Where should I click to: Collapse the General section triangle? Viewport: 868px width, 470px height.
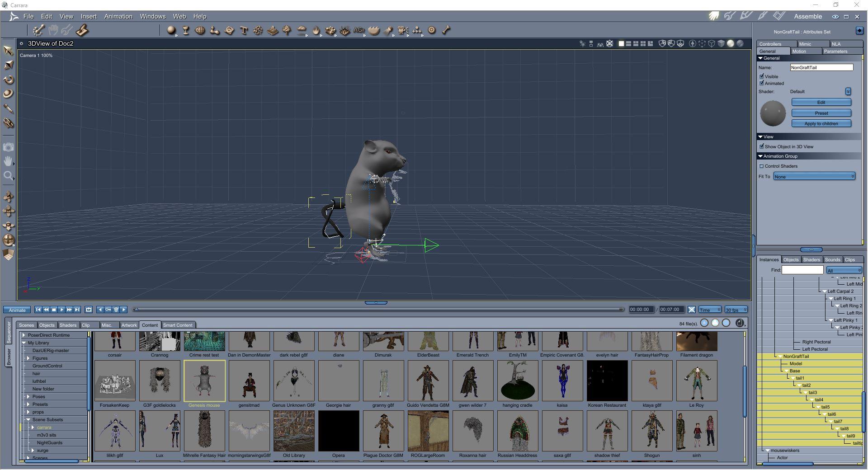[x=760, y=58]
